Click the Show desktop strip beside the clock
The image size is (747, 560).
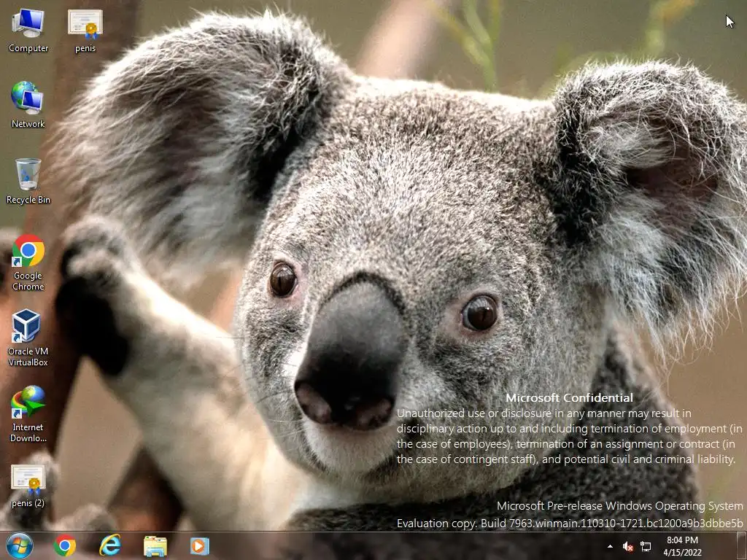tap(742, 545)
